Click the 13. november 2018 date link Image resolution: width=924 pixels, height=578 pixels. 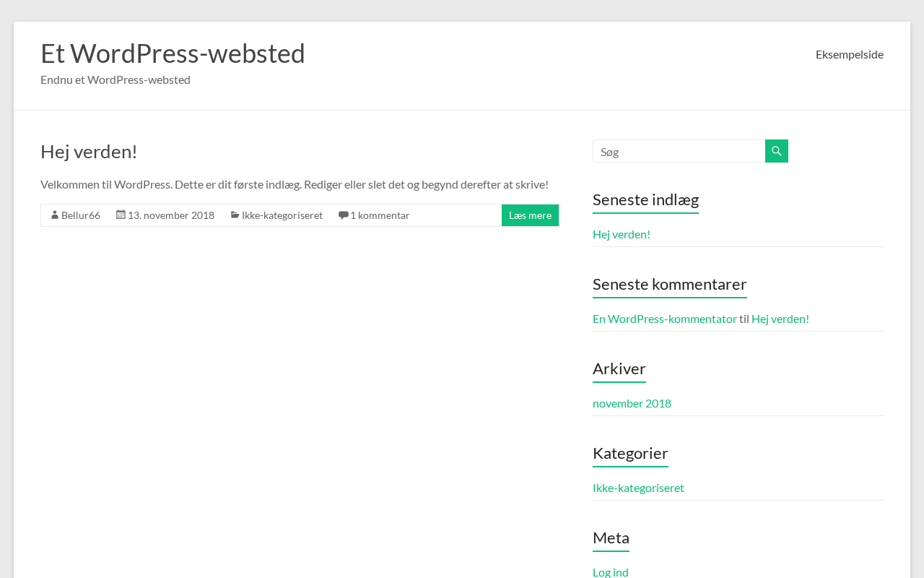pos(171,215)
